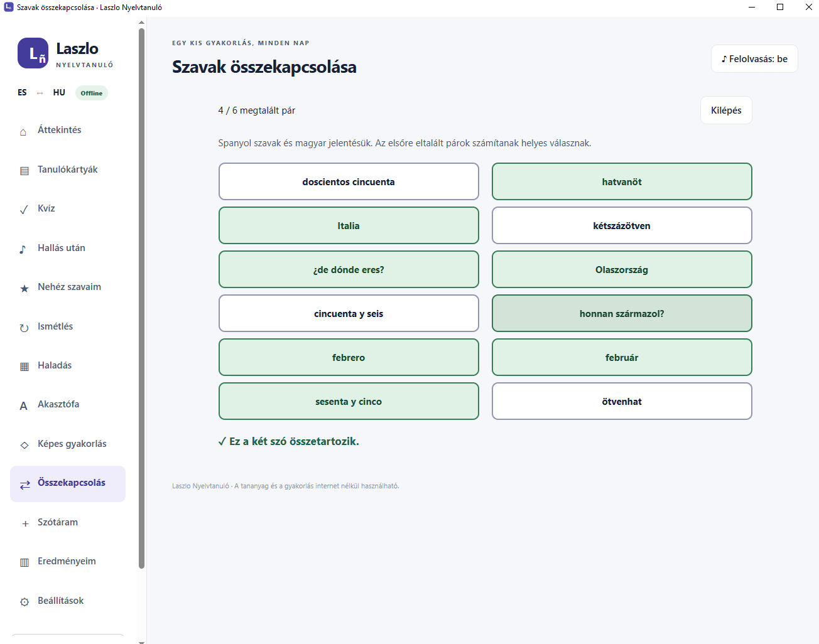Click the matched Italia card

[x=349, y=225]
